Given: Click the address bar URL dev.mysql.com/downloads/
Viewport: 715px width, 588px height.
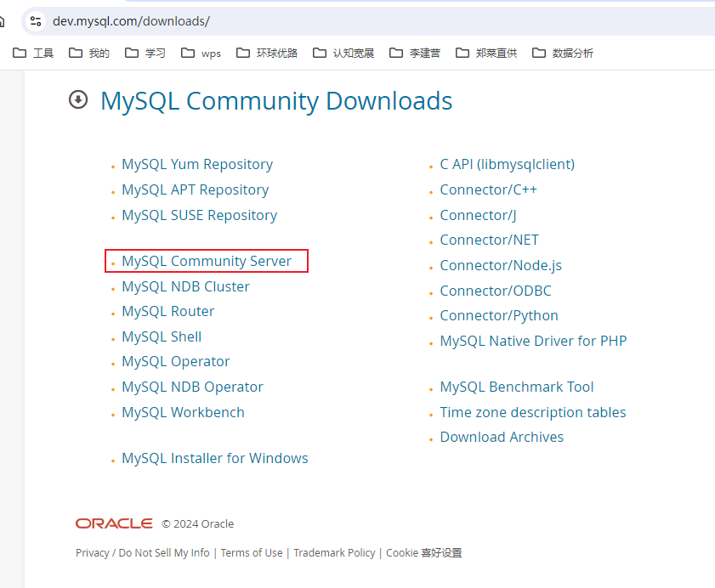Looking at the screenshot, I should 131,21.
